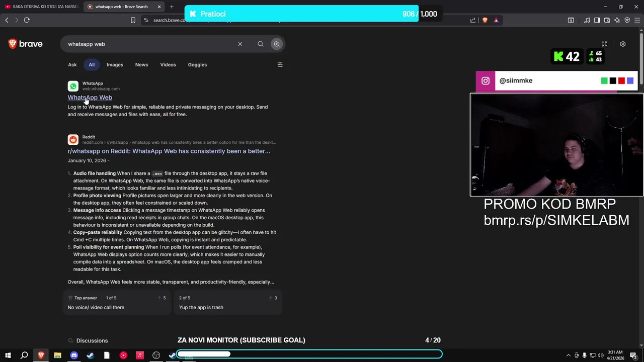Expand the Discussions section

point(88,340)
